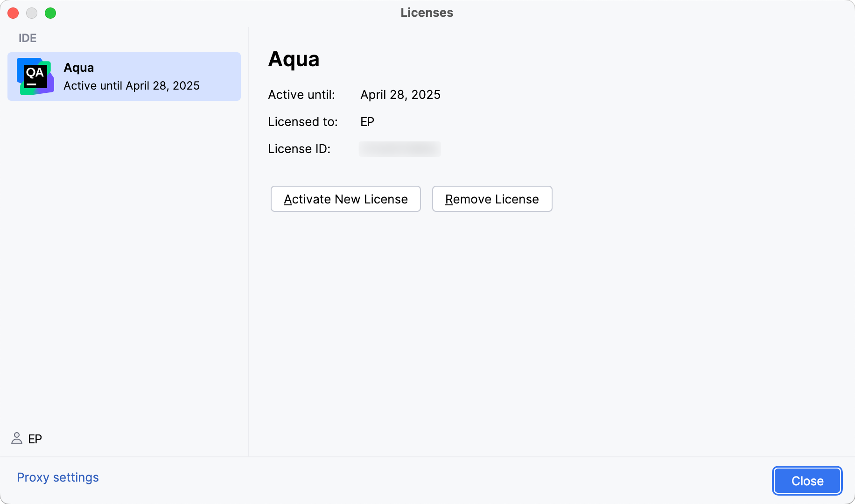The height and width of the screenshot is (504, 855).
Task: Click the "Active until:" label
Action: click(301, 95)
